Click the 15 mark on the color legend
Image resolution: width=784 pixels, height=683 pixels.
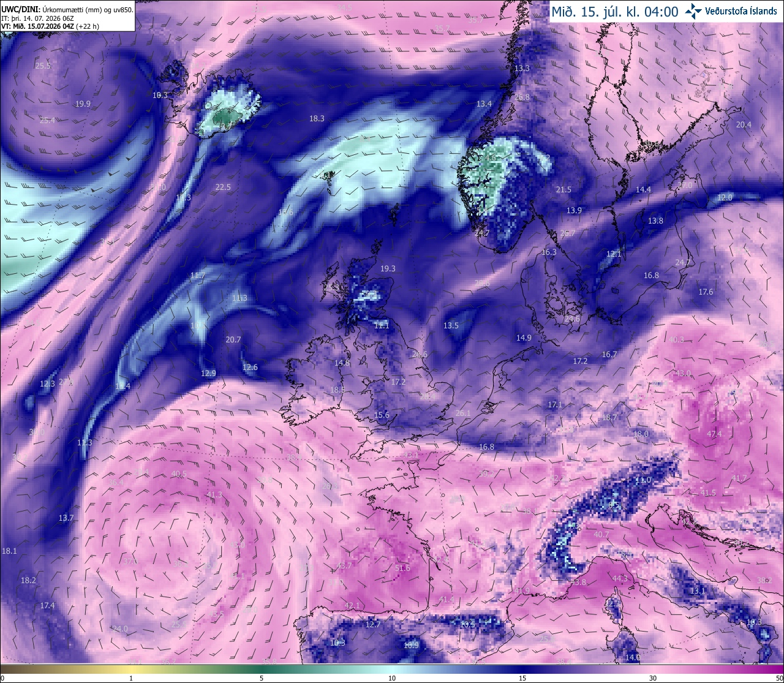[x=522, y=677]
